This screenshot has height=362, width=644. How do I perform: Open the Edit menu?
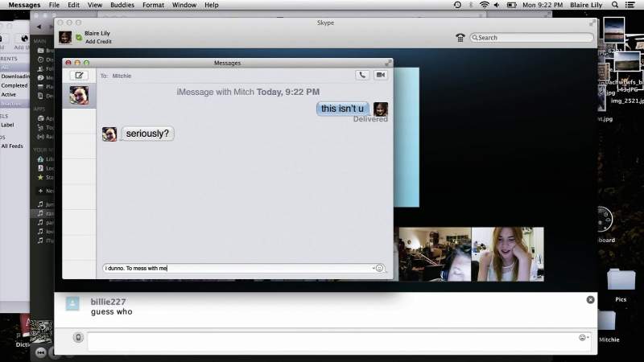tap(73, 5)
